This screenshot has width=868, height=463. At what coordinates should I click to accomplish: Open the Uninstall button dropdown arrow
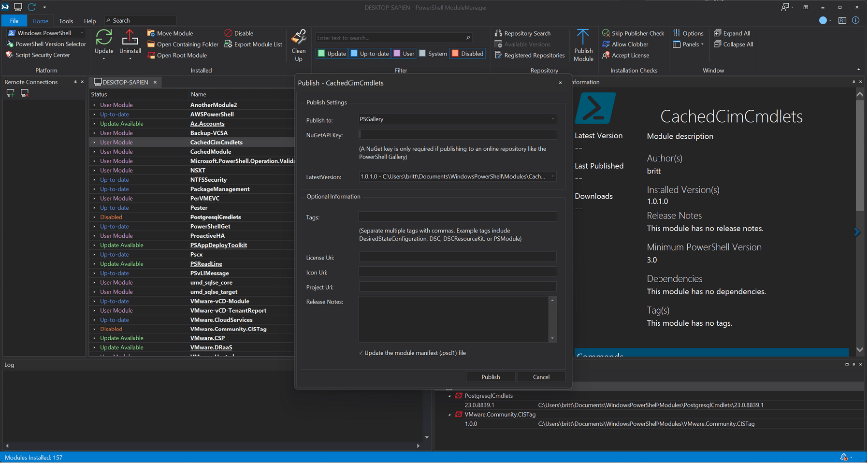pos(130,59)
